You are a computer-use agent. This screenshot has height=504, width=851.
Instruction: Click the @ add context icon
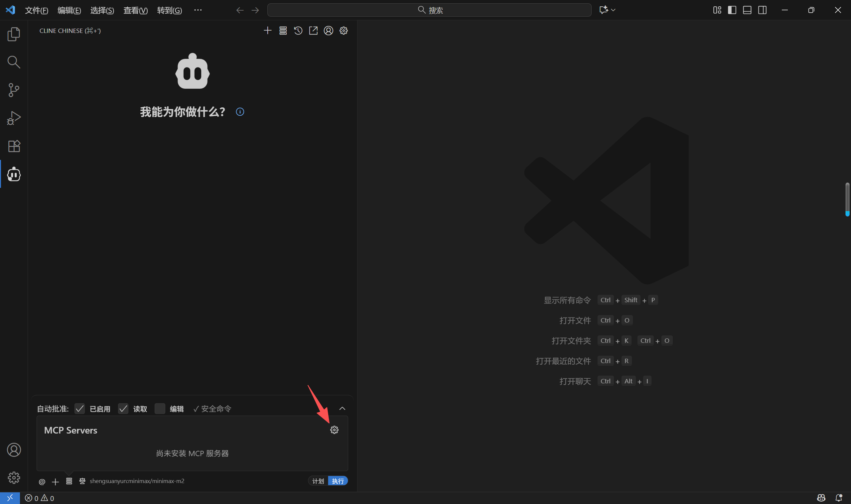pos(42,482)
